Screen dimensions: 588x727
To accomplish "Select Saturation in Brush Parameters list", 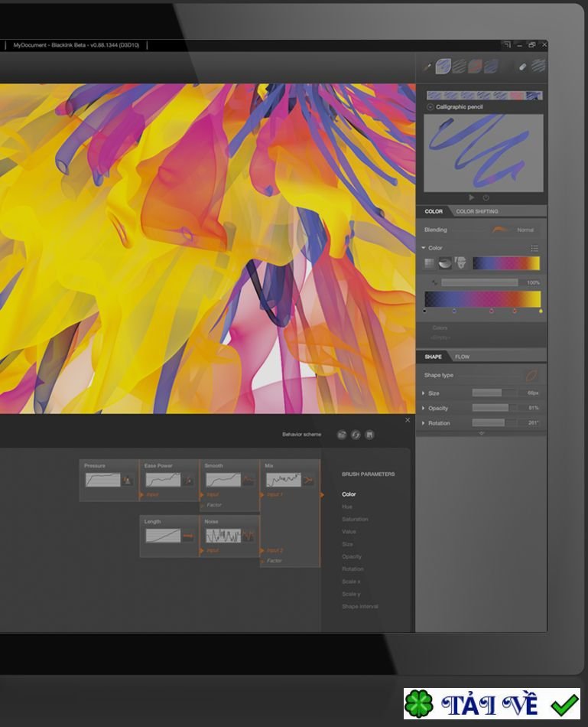I will [355, 520].
